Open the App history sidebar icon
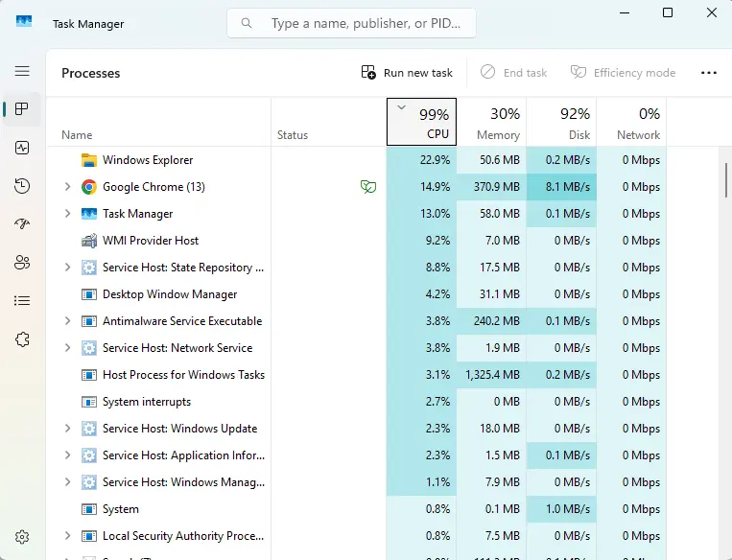732x560 pixels. click(x=22, y=186)
